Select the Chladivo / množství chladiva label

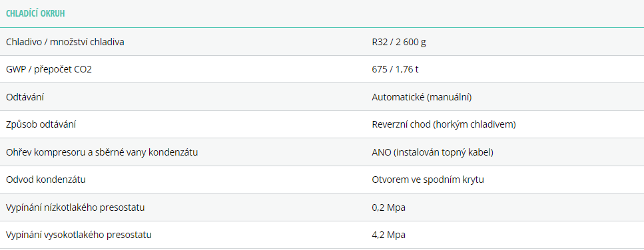coord(65,42)
